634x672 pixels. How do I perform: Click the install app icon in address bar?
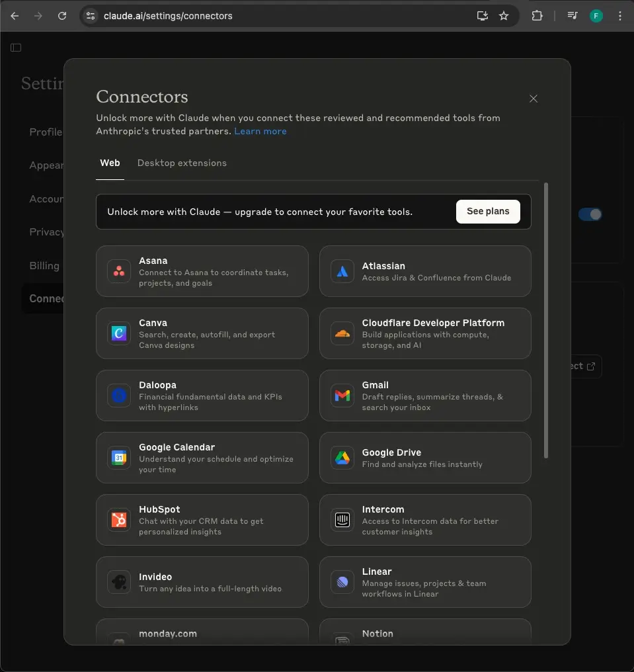click(483, 16)
